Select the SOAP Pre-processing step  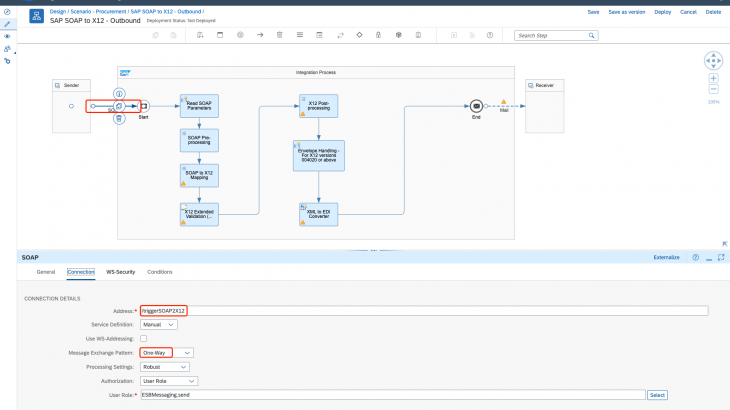(199, 141)
